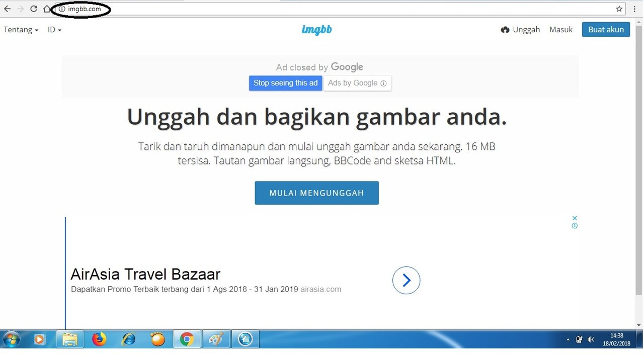Click the airasia.com ad link
This screenshot has width=644, height=362.
[321, 289]
